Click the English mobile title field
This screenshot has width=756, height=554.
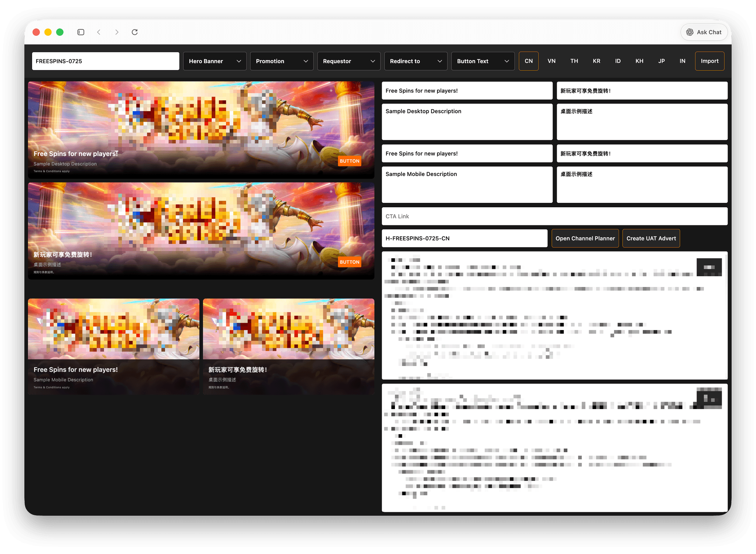(x=467, y=153)
